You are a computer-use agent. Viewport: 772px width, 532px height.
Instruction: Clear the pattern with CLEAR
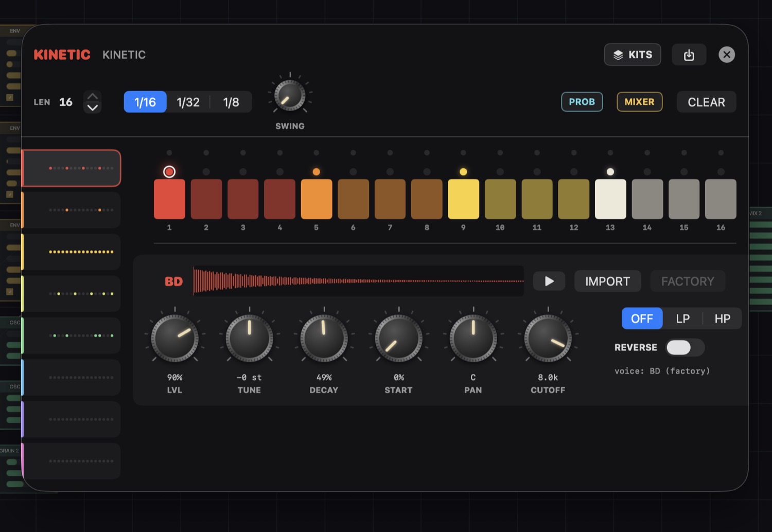click(x=706, y=102)
